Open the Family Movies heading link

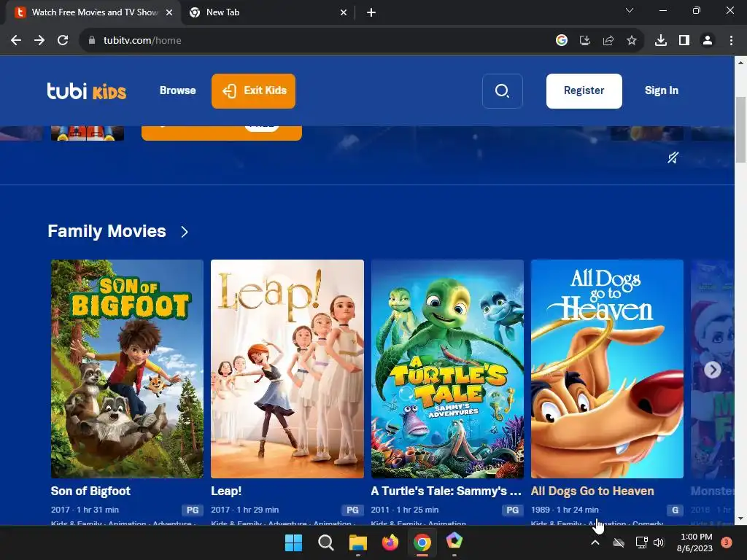coord(107,231)
